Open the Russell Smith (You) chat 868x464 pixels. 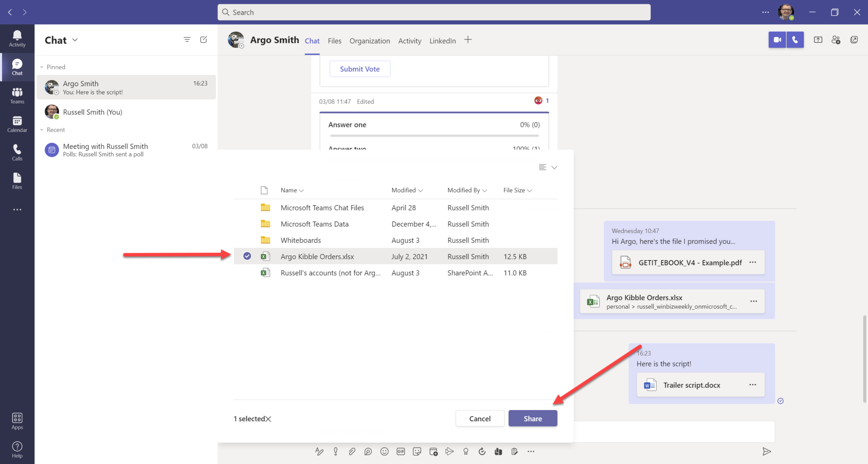pos(126,112)
